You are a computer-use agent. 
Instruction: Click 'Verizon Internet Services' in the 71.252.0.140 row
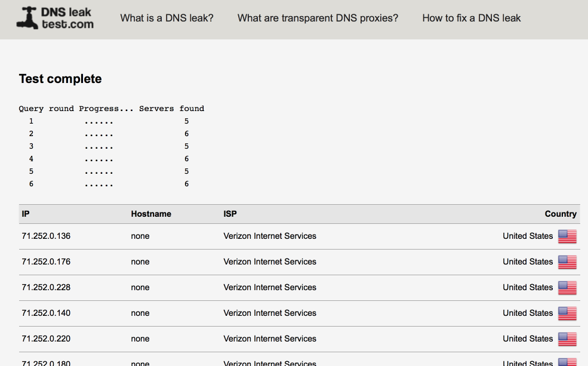pos(270,313)
